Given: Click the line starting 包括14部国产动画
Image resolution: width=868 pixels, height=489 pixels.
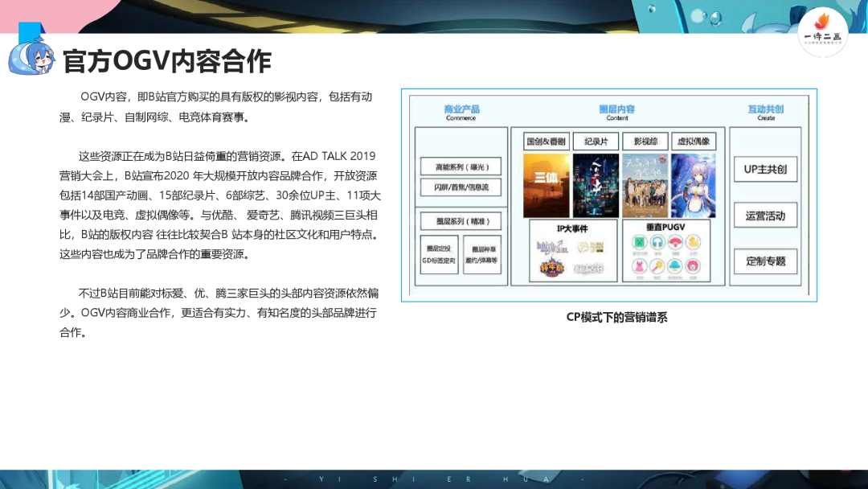Looking at the screenshot, I should [x=219, y=195].
